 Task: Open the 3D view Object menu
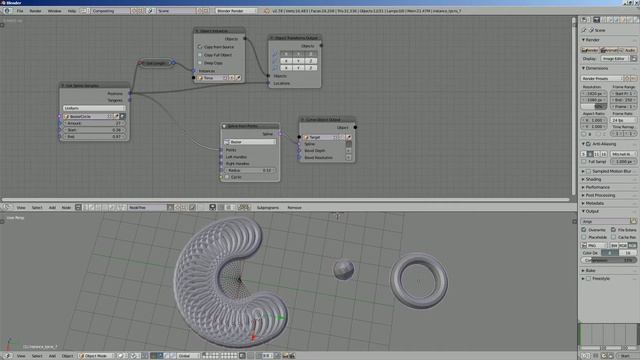click(67, 356)
